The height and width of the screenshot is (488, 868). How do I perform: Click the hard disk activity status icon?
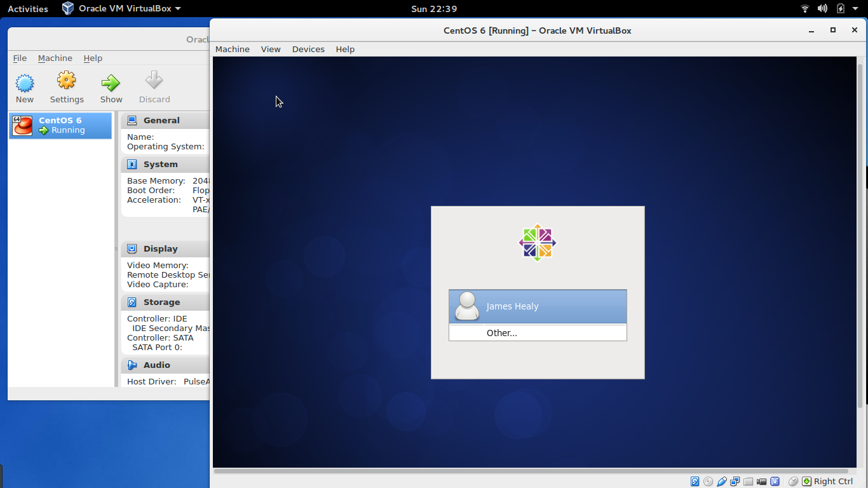[695, 482]
